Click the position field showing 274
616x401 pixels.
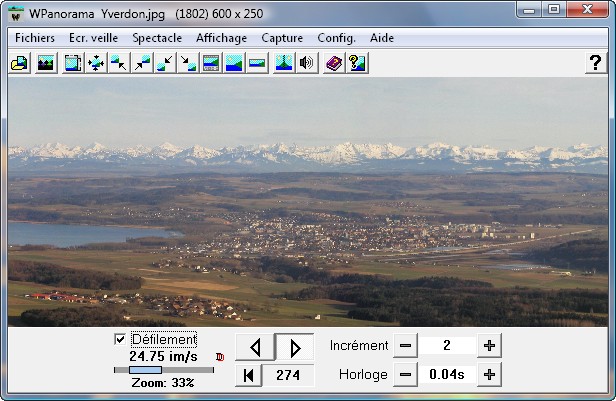pyautogui.click(x=288, y=375)
